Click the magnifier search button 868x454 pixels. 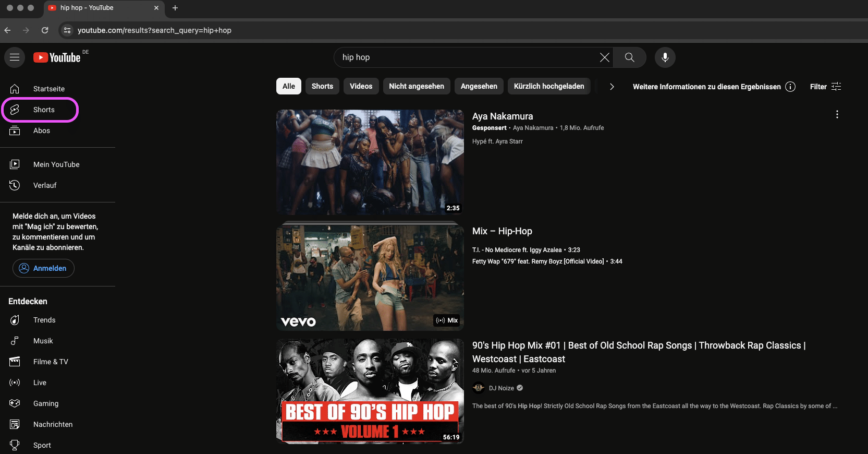click(x=630, y=57)
